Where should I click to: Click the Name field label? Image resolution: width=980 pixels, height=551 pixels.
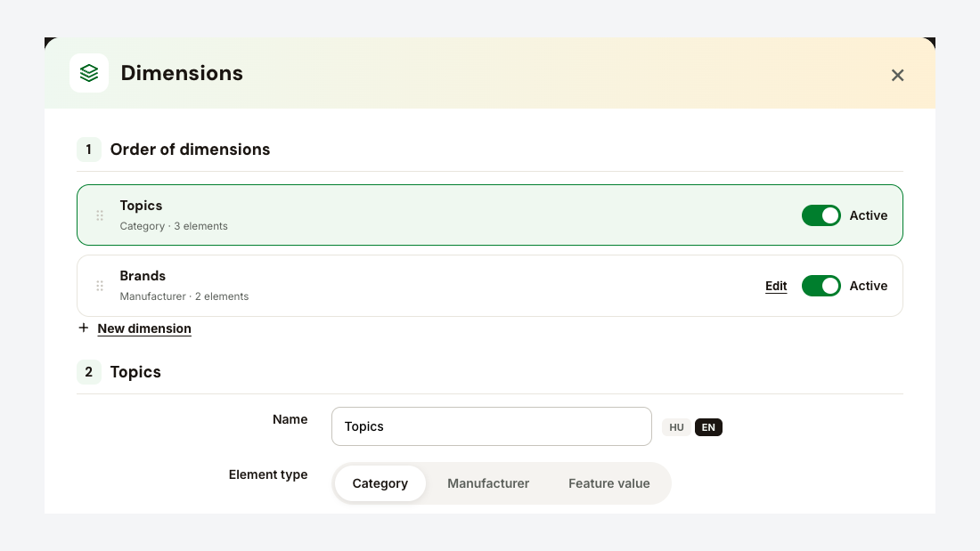[290, 420]
